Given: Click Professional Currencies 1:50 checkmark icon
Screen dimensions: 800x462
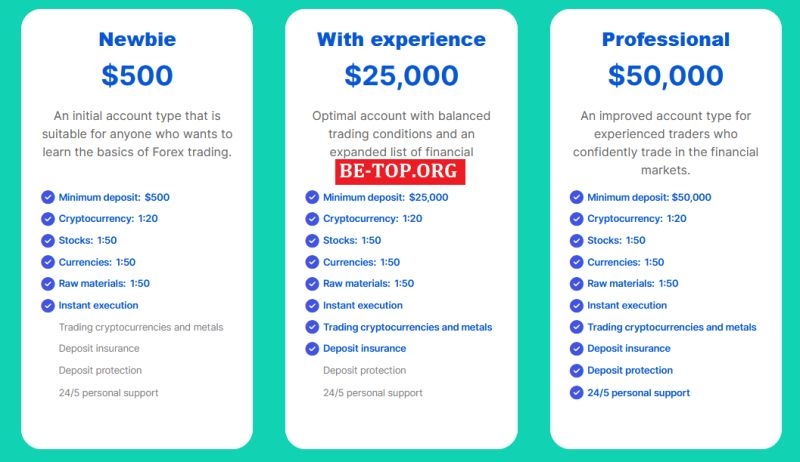Looking at the screenshot, I should click(x=576, y=262).
